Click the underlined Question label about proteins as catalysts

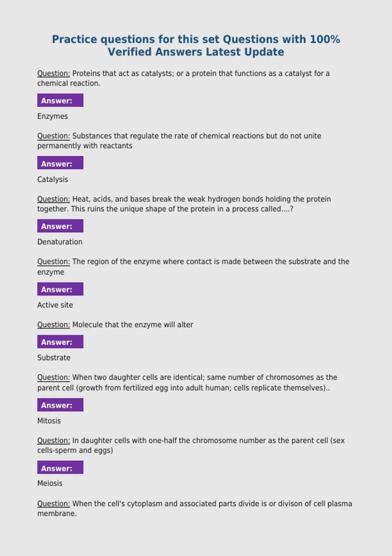tap(54, 74)
